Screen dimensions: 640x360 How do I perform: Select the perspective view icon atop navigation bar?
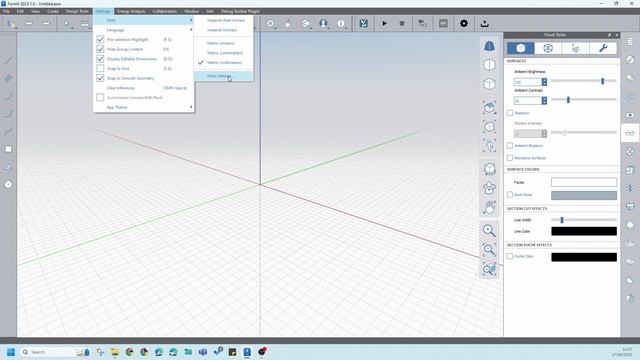click(x=489, y=46)
